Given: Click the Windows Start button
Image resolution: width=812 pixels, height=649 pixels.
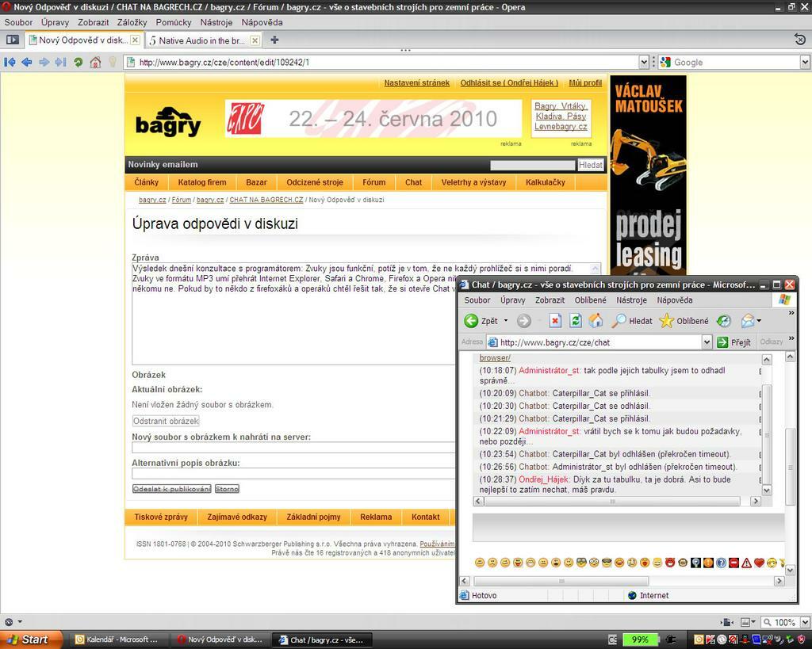Looking at the screenshot, I should tap(29, 639).
